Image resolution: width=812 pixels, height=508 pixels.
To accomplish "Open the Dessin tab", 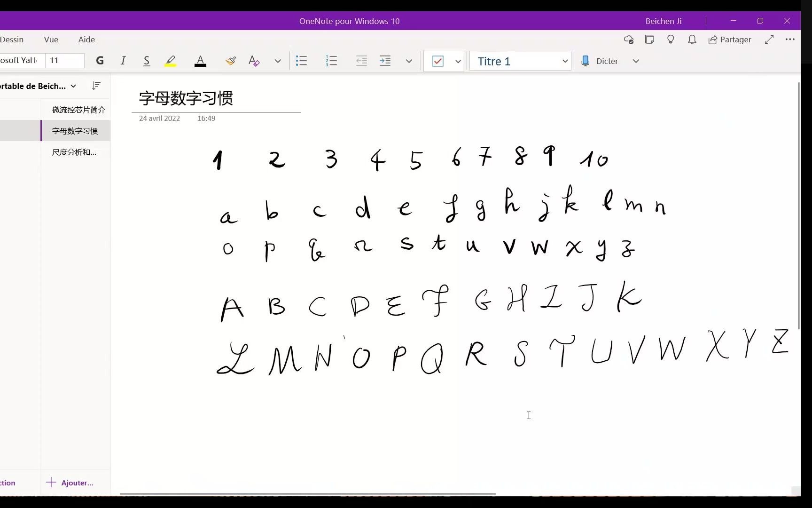I will tap(12, 40).
